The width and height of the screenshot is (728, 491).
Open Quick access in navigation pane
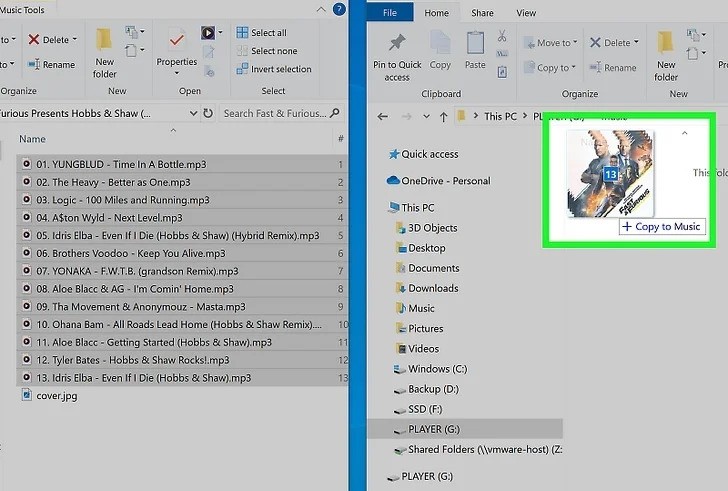tap(423, 154)
